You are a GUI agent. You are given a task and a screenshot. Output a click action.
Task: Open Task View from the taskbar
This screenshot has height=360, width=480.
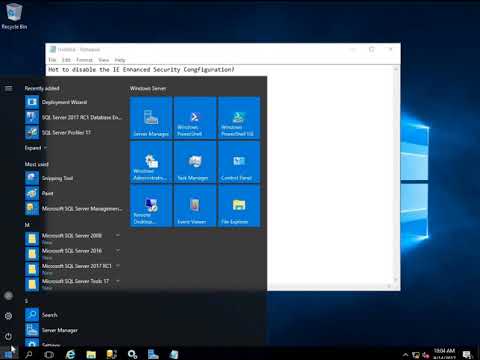[x=49, y=354]
